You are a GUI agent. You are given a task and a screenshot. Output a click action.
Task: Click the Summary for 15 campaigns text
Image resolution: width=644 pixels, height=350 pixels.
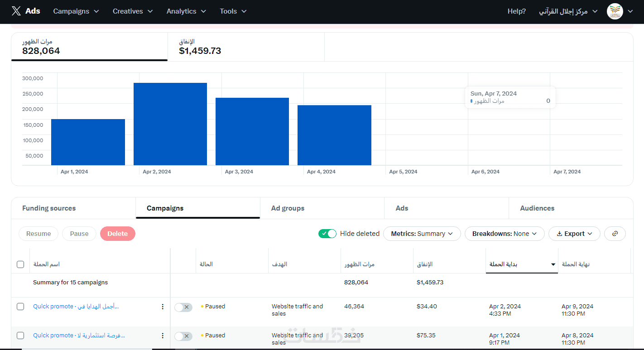tap(71, 283)
